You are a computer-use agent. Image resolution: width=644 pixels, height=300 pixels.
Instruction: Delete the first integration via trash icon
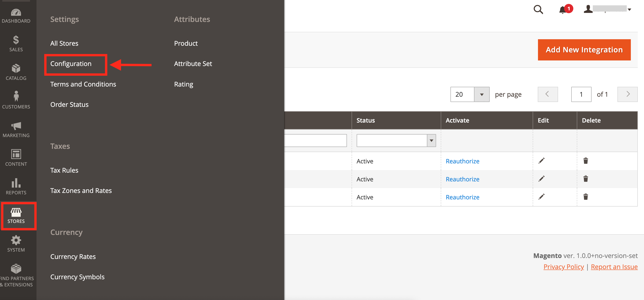[x=586, y=161]
